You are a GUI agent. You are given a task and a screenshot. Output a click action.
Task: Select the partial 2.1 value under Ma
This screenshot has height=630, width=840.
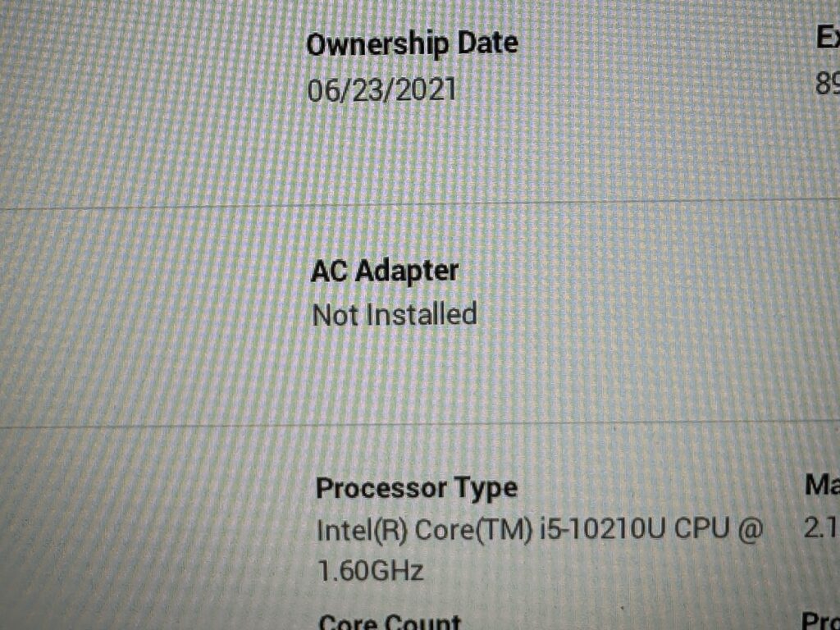(x=821, y=529)
